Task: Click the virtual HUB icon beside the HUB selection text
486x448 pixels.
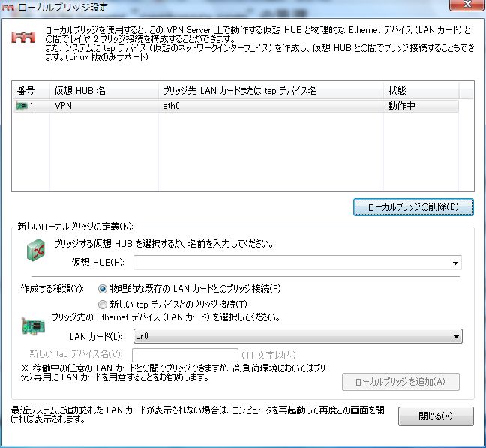Action: 34,254
